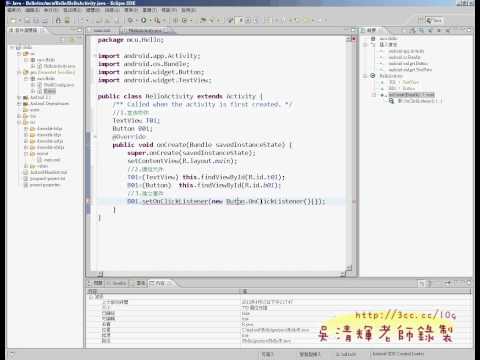This screenshot has height=360, width=480.
Task: Click the error marker at the setOnClickListener line
Action: 88,201
